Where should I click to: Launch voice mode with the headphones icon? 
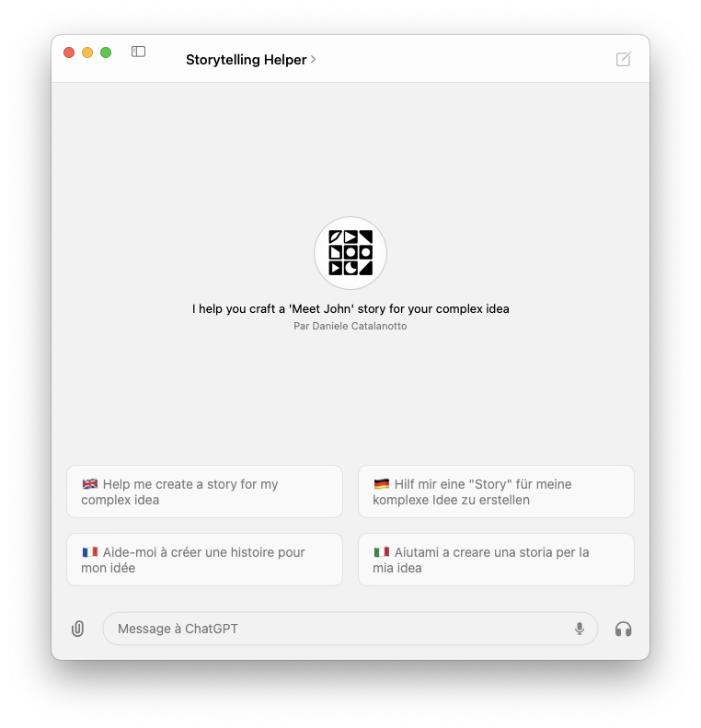point(623,630)
